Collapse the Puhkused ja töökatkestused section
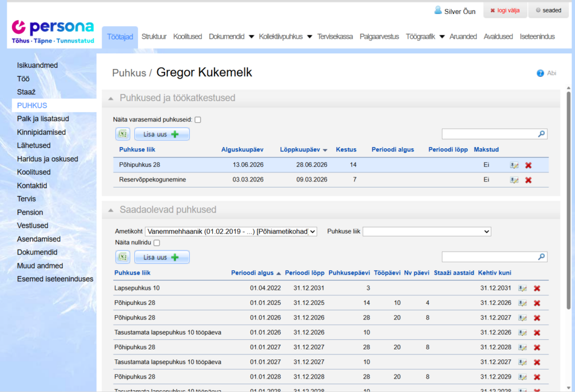This screenshot has height=392, width=575. pos(111,98)
